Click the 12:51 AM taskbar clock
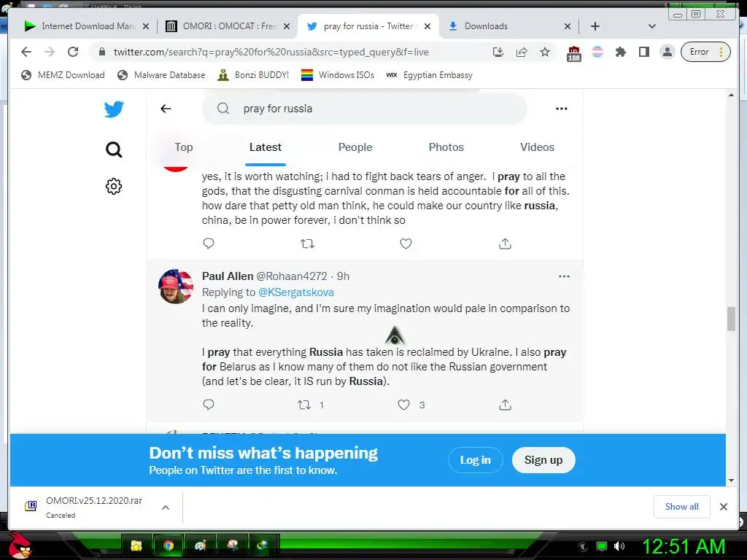 click(684, 546)
